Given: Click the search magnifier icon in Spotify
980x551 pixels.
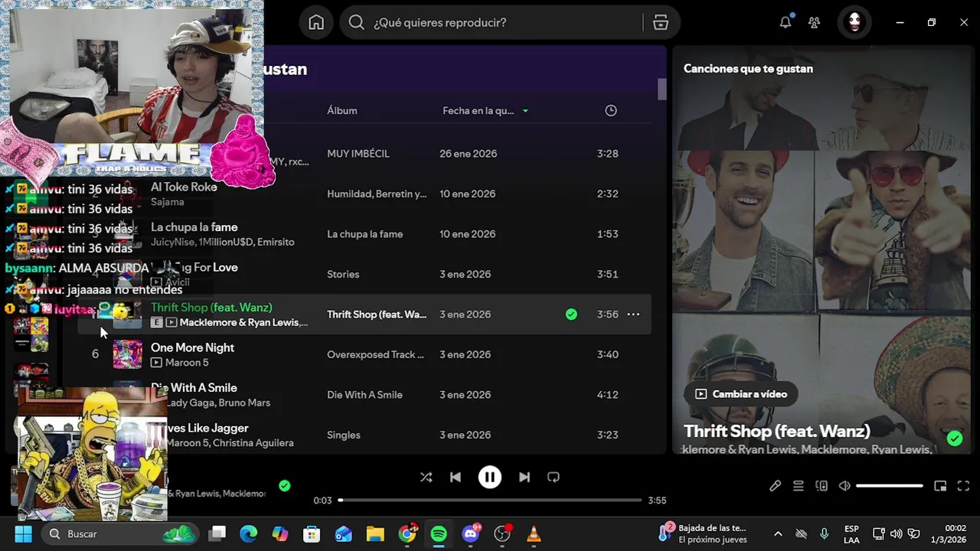Looking at the screenshot, I should pyautogui.click(x=356, y=22).
